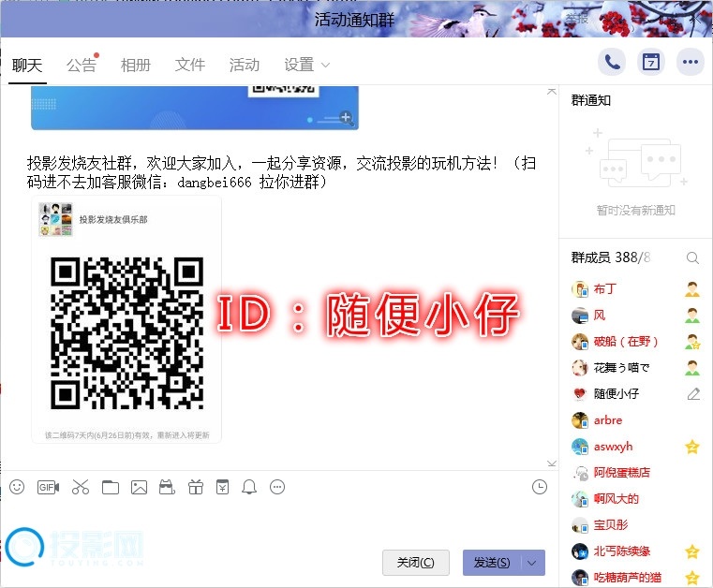Click star badge next to aswxyh
The width and height of the screenshot is (713, 588).
pyautogui.click(x=692, y=447)
